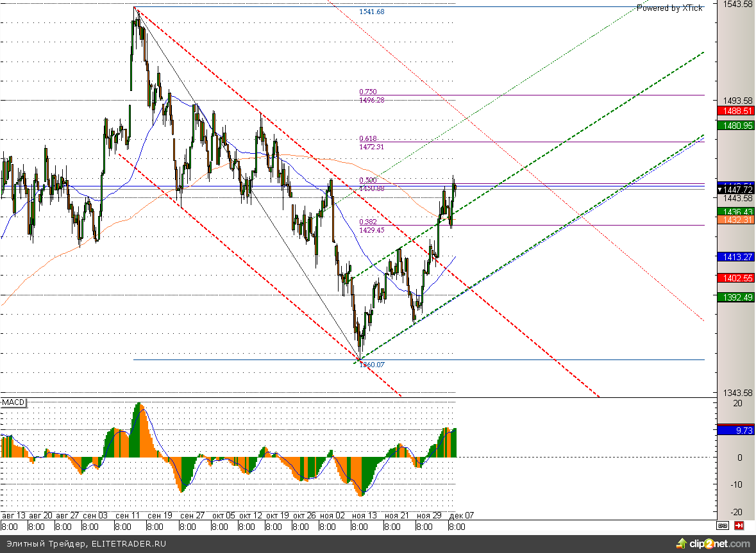This screenshot has height=553, width=756.
Task: Click the MACD indicator label button
Action: 13,402
